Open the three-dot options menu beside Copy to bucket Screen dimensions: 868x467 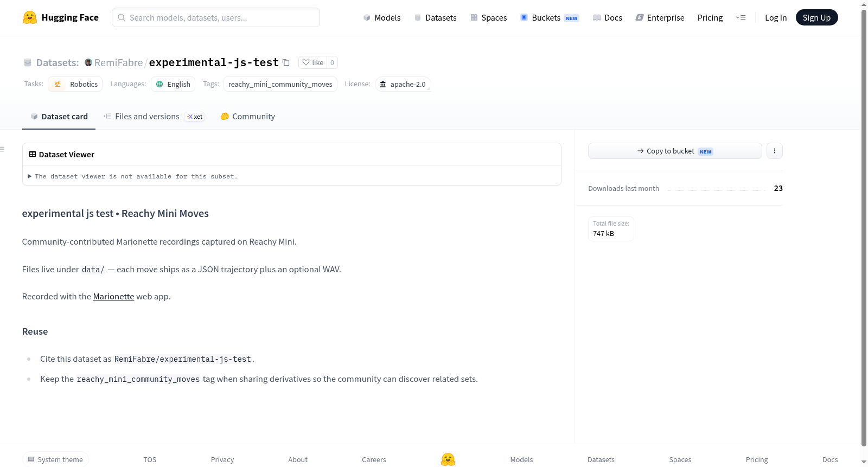point(775,151)
